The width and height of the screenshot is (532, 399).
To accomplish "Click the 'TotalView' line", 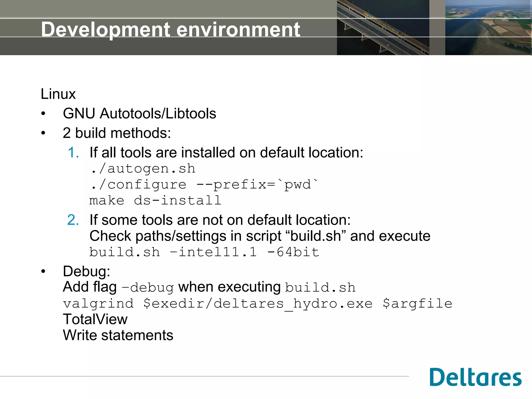I will [95, 319].
